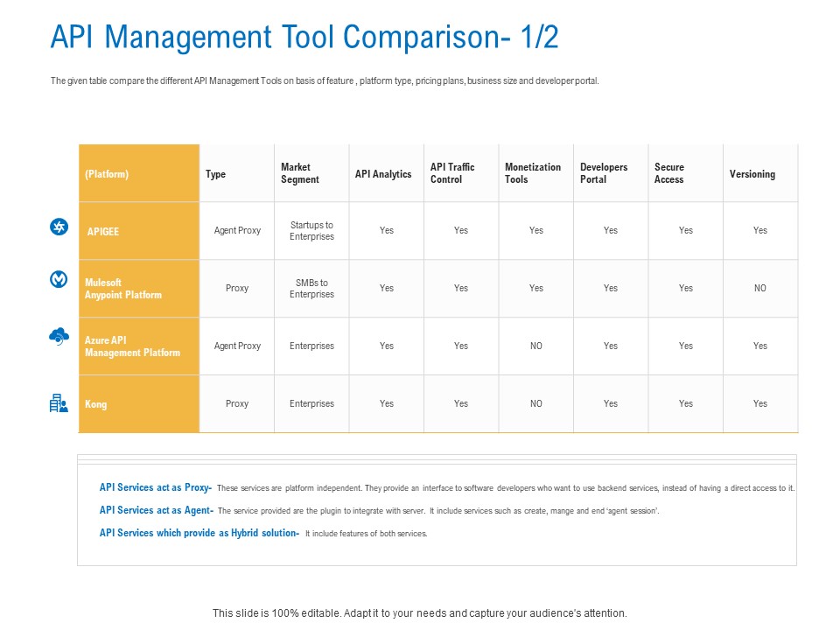This screenshot has height=630, width=840.
Task: Click the Kong platform cell
Action: (139, 404)
